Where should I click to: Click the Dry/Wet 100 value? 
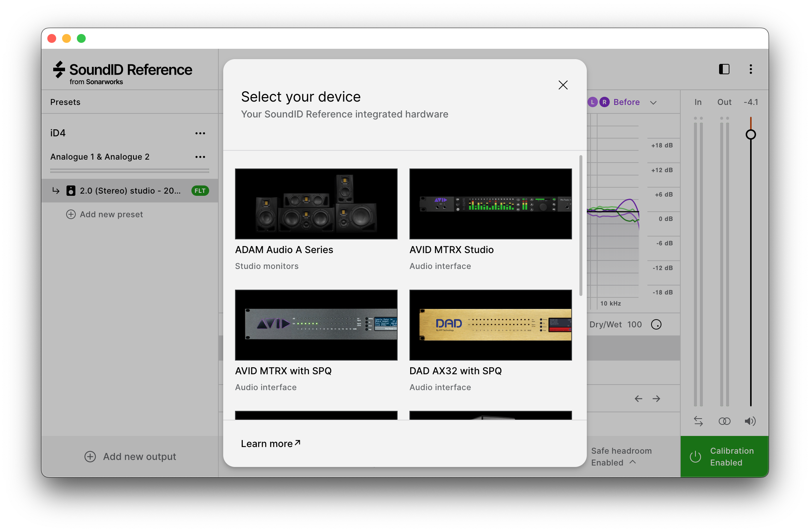[x=634, y=324]
